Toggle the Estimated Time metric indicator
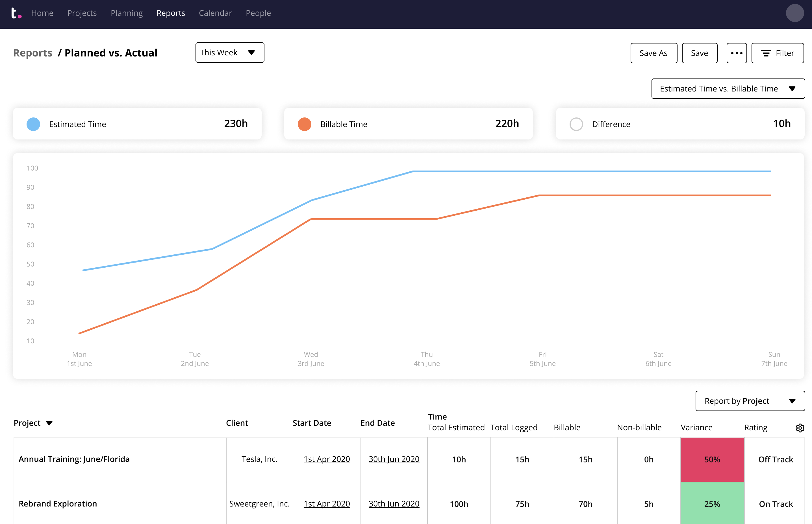812x524 pixels. (34, 124)
